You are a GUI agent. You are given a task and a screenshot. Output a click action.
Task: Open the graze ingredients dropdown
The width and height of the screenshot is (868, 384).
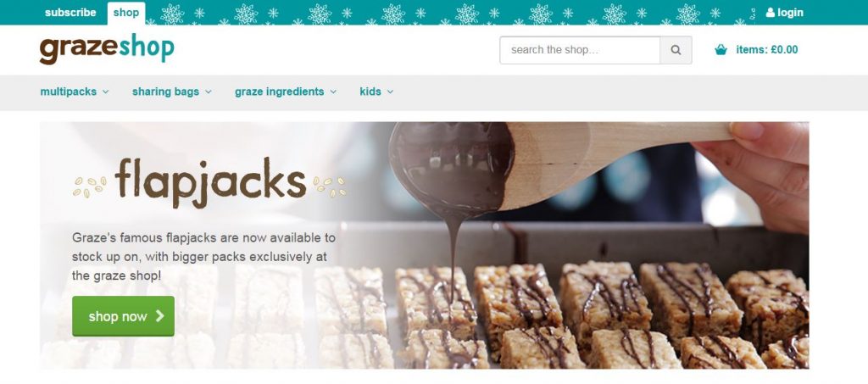point(286,92)
